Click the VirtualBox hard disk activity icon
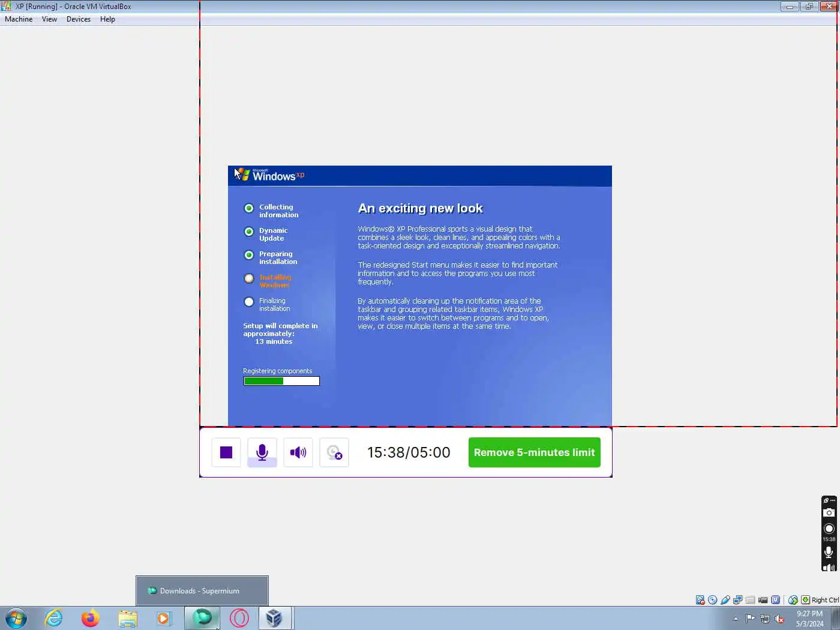Viewport: 840px width, 630px height. coord(700,600)
